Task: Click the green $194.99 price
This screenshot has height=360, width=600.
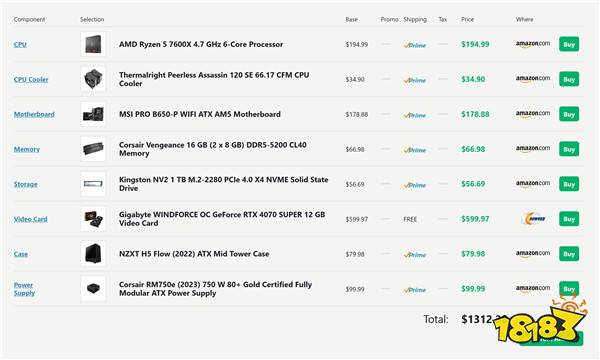Action: [475, 44]
